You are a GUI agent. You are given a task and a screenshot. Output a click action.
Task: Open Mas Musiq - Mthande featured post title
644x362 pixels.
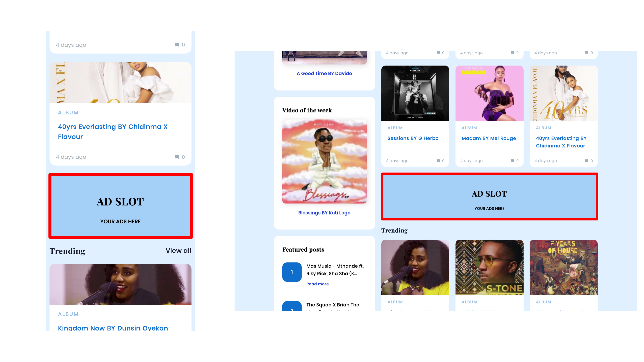coord(335,270)
